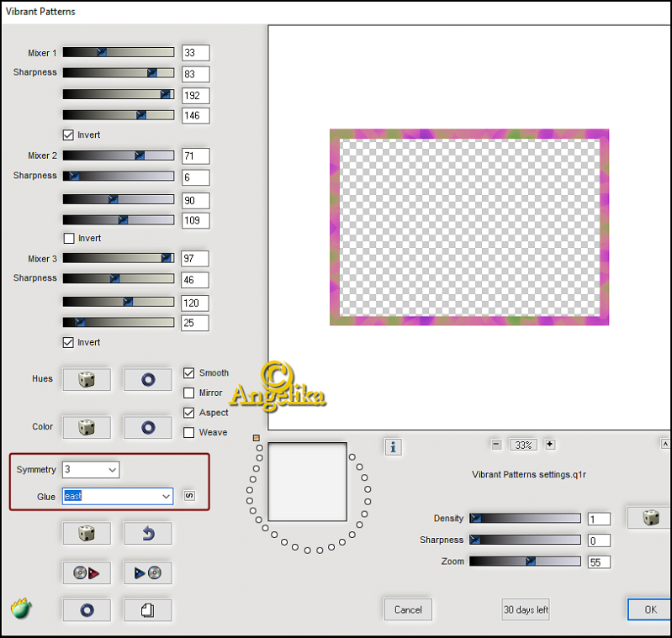The width and height of the screenshot is (672, 638).
Task: Randomize colors with the Color dice button
Action: pos(87,427)
